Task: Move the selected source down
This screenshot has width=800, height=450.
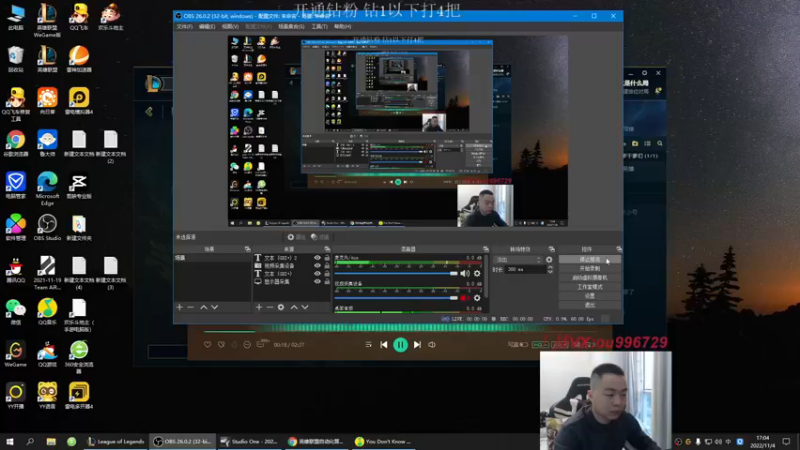Action: point(305,307)
